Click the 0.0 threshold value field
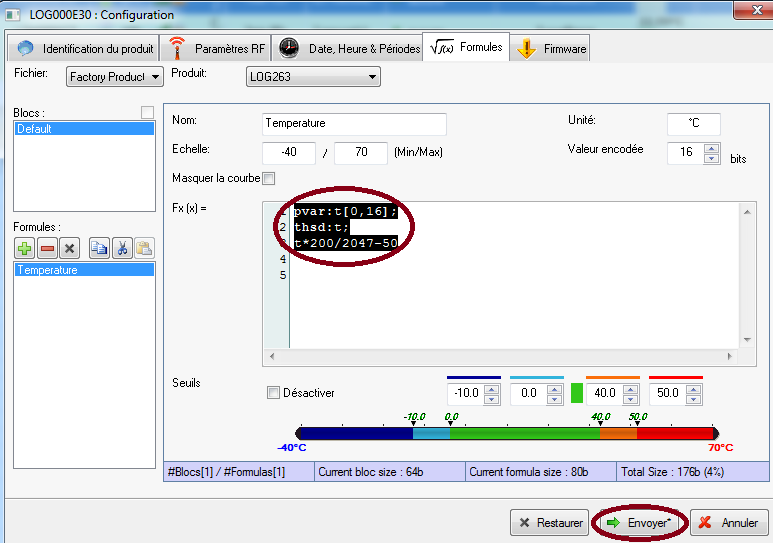 (529, 393)
